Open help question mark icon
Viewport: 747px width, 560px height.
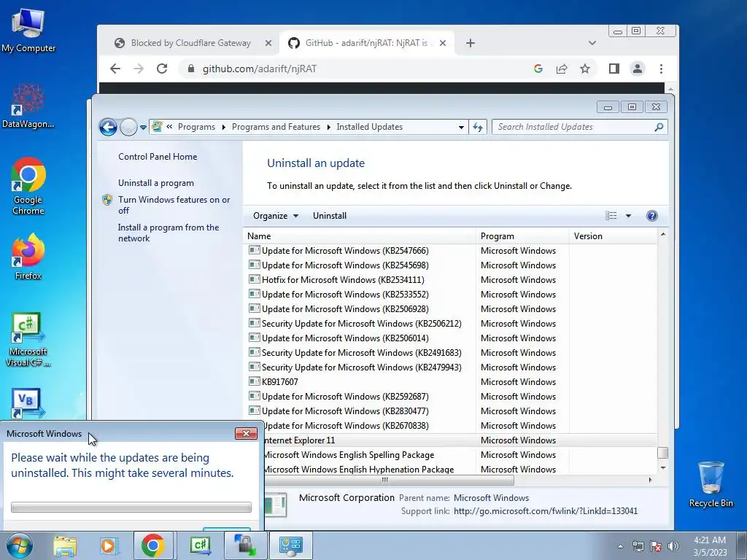click(x=652, y=216)
